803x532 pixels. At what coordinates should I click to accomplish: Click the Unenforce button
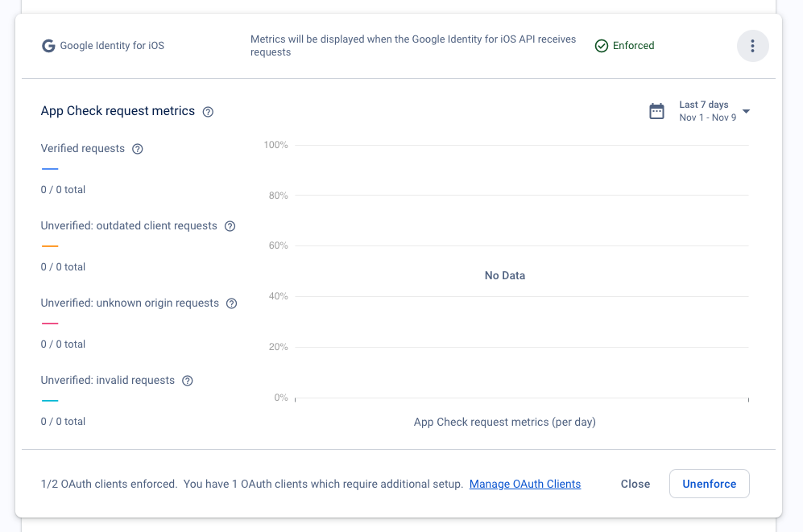click(x=709, y=484)
